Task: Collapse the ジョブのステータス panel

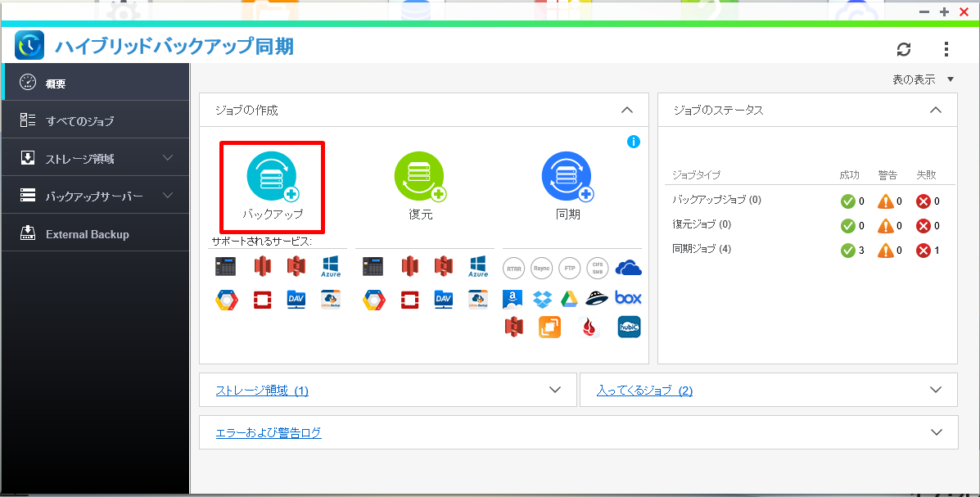Action: pyautogui.click(x=936, y=110)
